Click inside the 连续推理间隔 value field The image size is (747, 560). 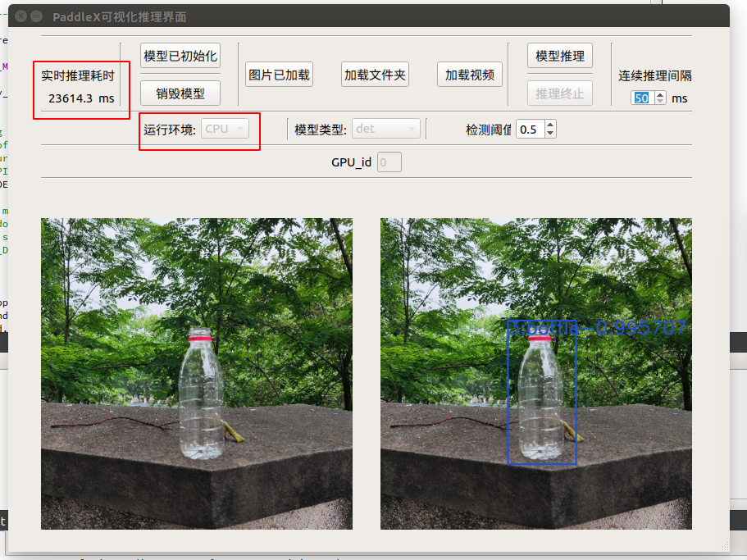[x=641, y=98]
